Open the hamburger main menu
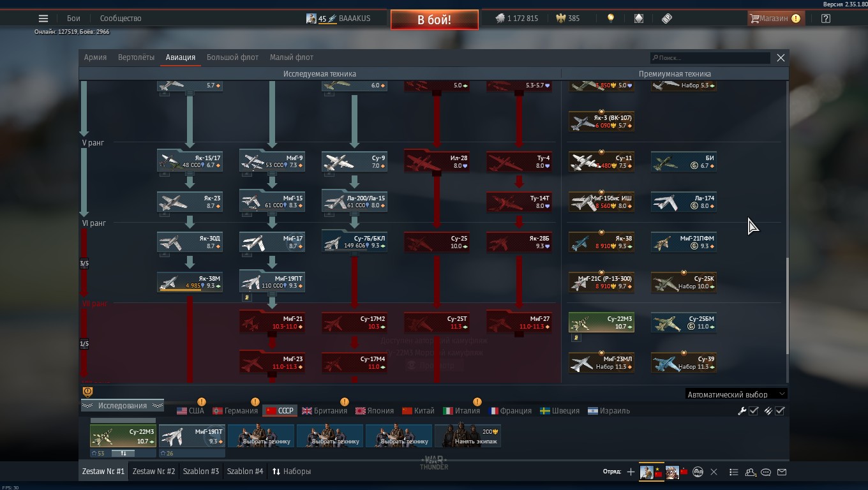Viewport: 868px width, 490px height. pos(43,19)
